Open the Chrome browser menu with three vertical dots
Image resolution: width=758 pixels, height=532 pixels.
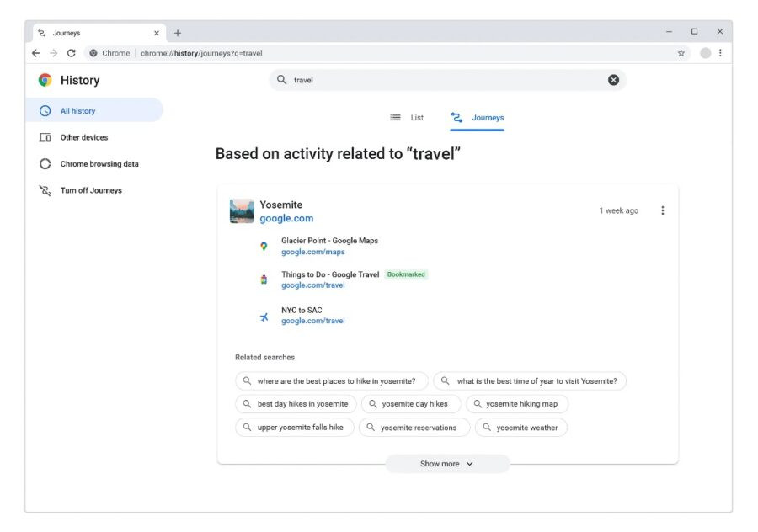[x=720, y=52]
